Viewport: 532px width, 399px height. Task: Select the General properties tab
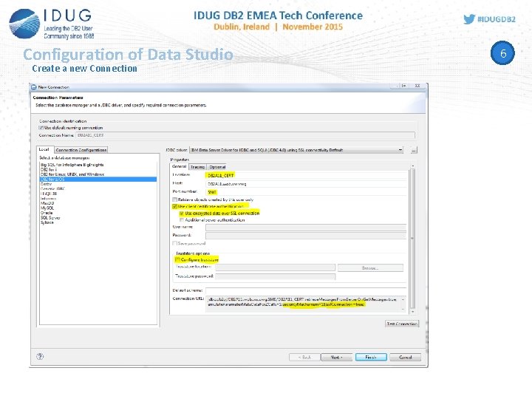pos(179,166)
